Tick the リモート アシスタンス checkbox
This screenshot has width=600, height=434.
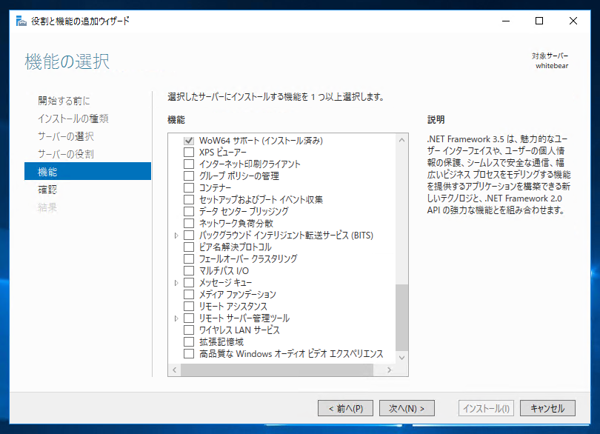(x=189, y=307)
